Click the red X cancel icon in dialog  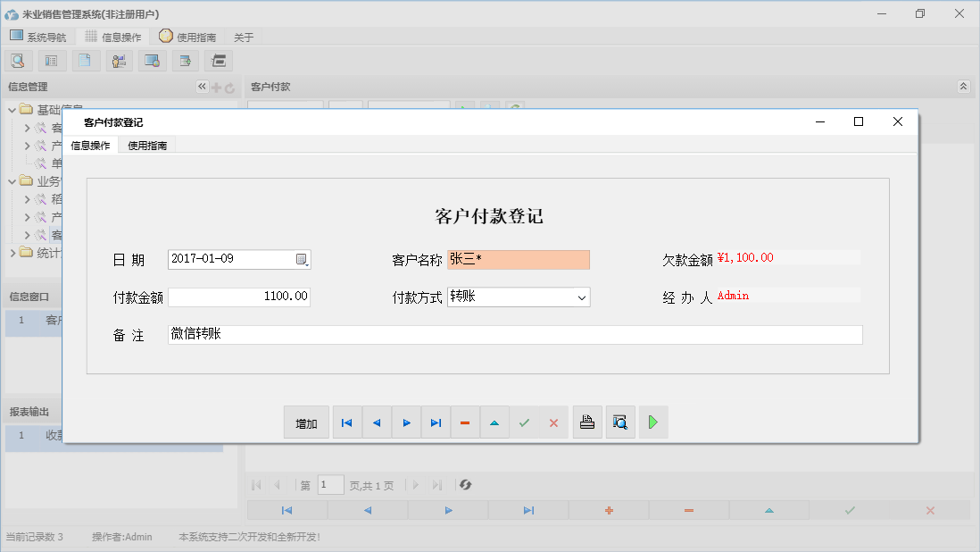[553, 422]
